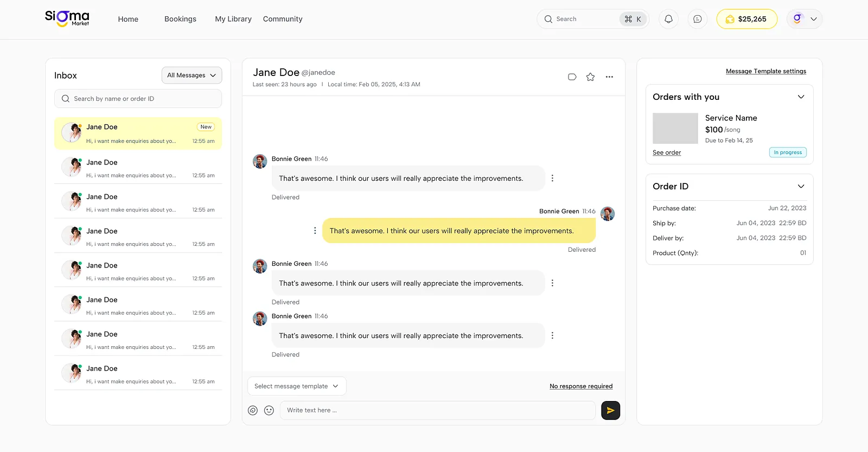This screenshot has width=868, height=452.
Task: Click the search magnifier icon in top bar
Action: pos(548,19)
